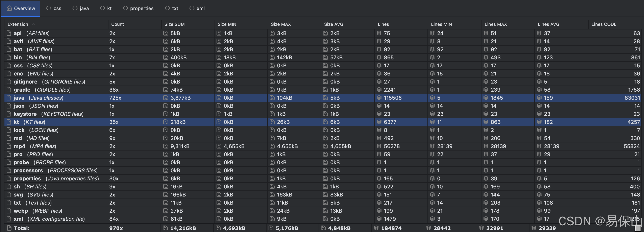Open the xml tab
This screenshot has height=232, width=644.
pyautogui.click(x=200, y=8)
